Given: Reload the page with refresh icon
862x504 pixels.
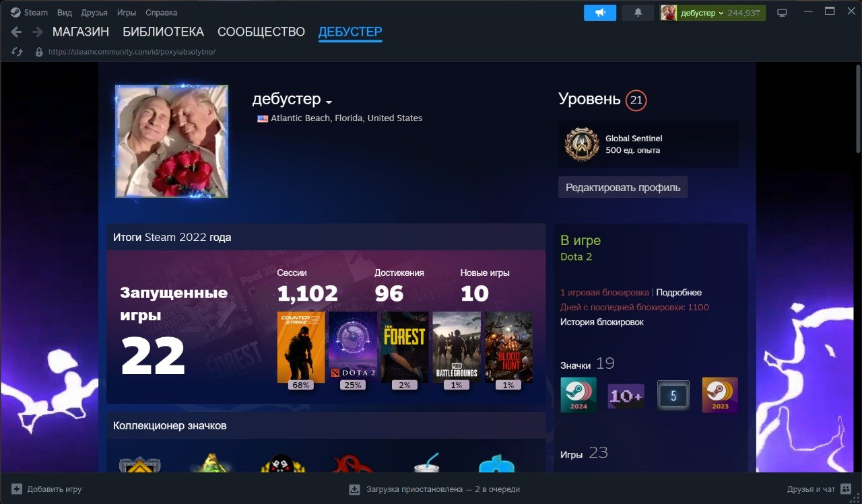Looking at the screenshot, I should click(x=18, y=52).
